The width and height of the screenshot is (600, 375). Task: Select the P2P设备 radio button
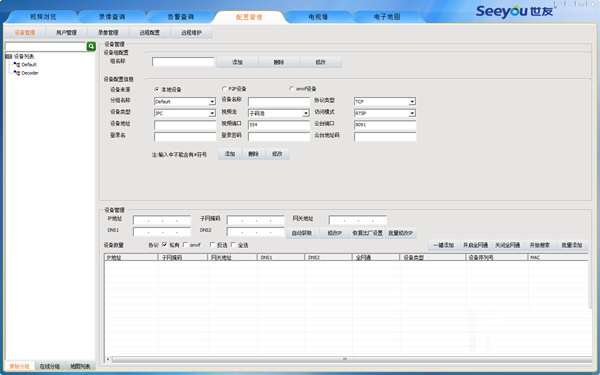pos(225,89)
